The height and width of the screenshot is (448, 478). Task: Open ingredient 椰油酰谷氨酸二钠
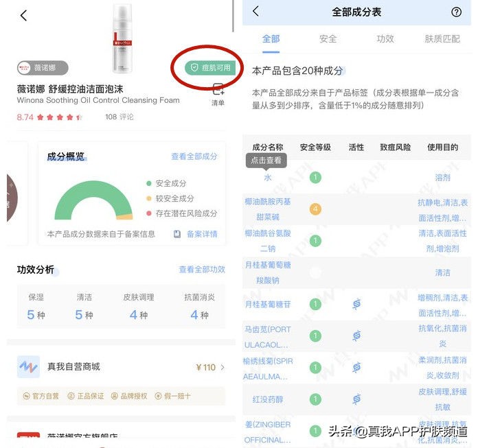[x=268, y=241]
